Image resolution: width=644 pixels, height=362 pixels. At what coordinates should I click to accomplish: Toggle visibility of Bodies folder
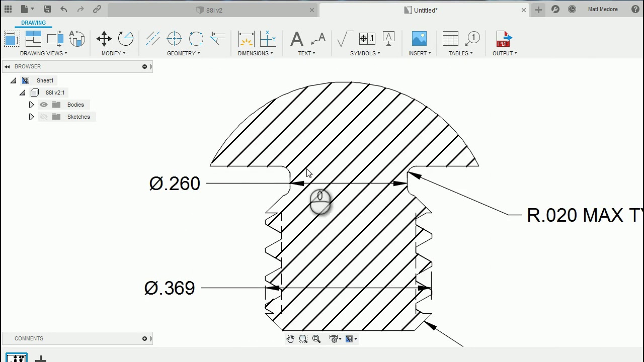point(44,105)
